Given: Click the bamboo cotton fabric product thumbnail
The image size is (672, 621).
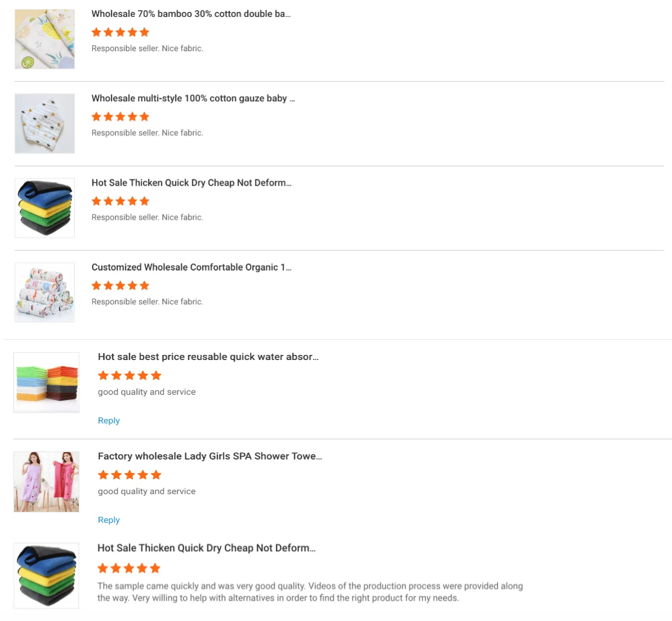Looking at the screenshot, I should [x=44, y=39].
